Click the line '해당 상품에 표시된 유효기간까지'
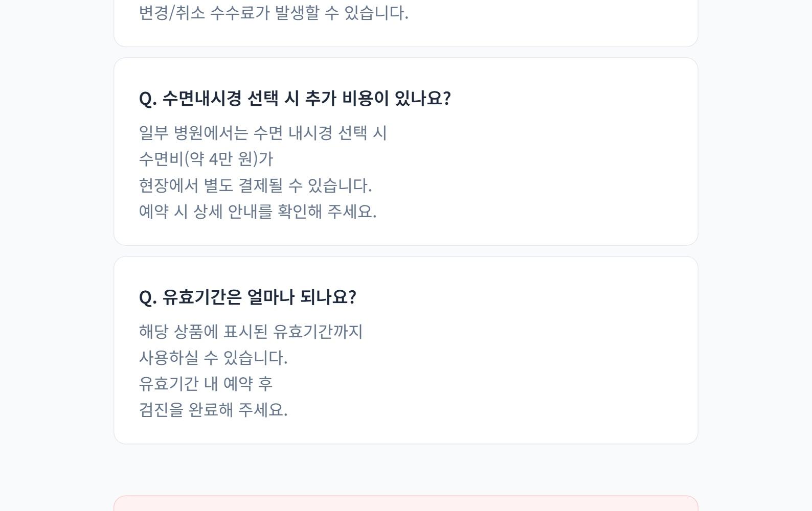Screen dimensions: 812x511 pos(251,332)
